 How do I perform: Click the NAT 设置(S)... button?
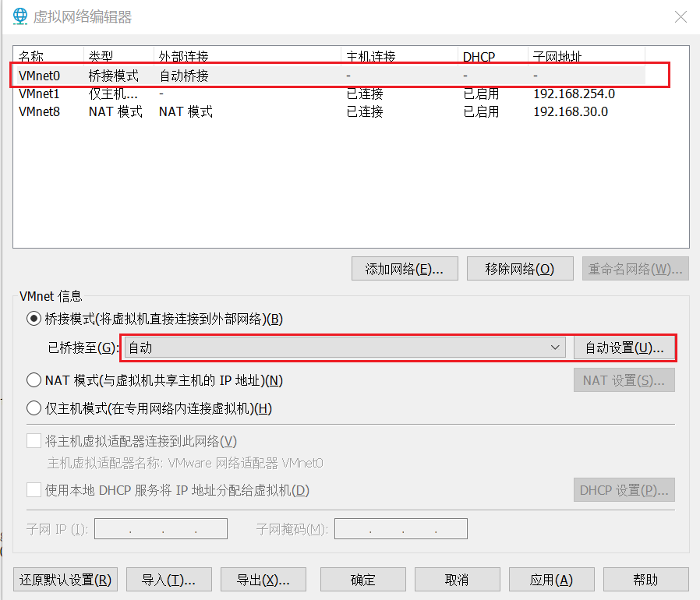624,380
